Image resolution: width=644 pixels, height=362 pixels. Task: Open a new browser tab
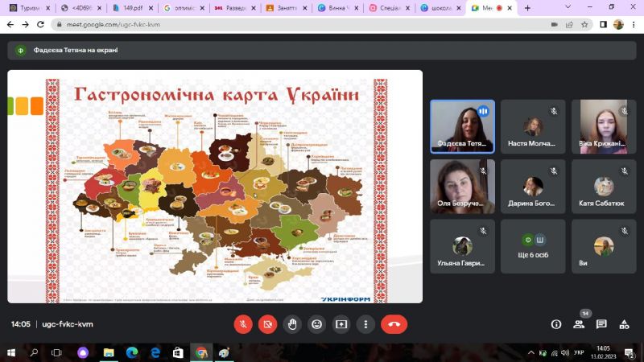(527, 8)
